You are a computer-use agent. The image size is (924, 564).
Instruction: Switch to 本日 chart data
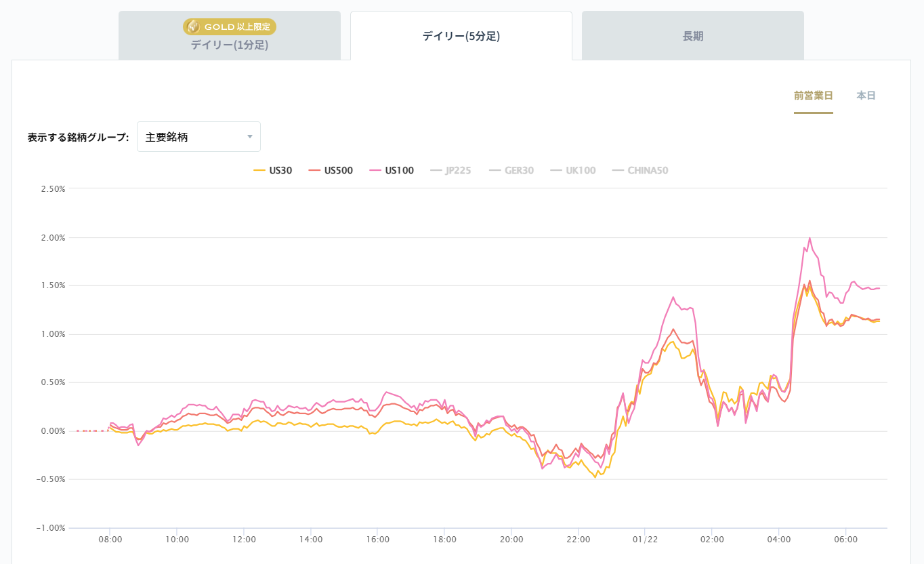pos(866,96)
